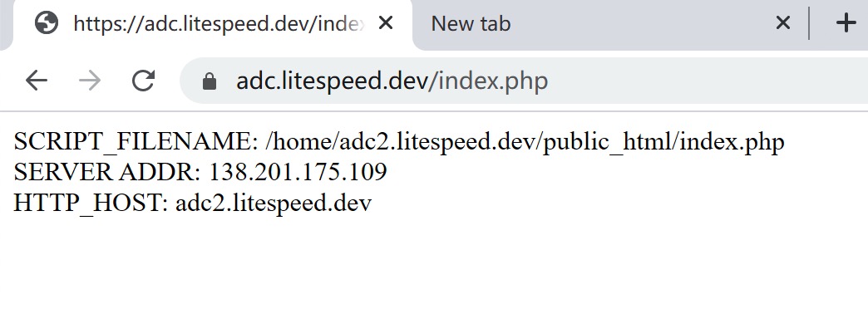Click the /index.php path in address bar
The image size is (868, 309).
tap(488, 81)
